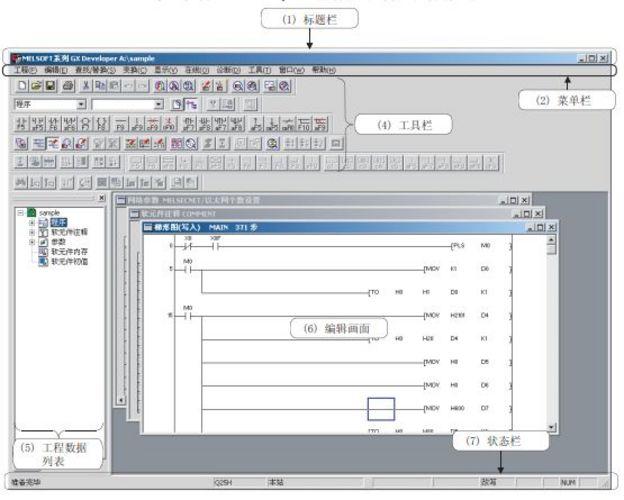Screen dimensions: 624x500
Task: Select 程序 in the project tree
Action: (x=58, y=223)
